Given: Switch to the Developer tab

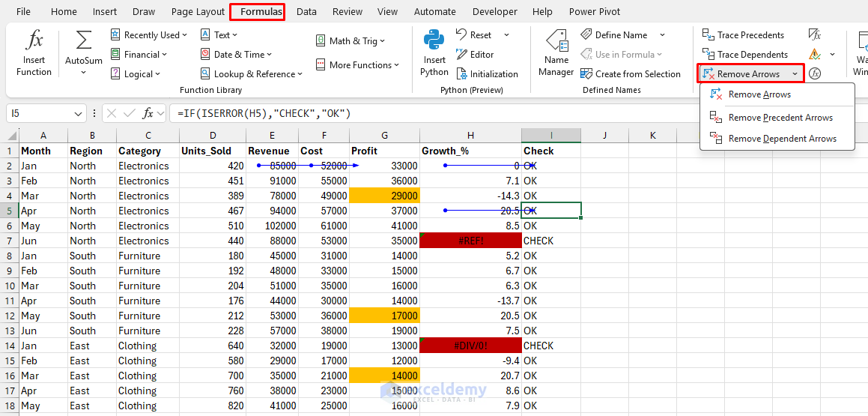Looking at the screenshot, I should pyautogui.click(x=495, y=12).
